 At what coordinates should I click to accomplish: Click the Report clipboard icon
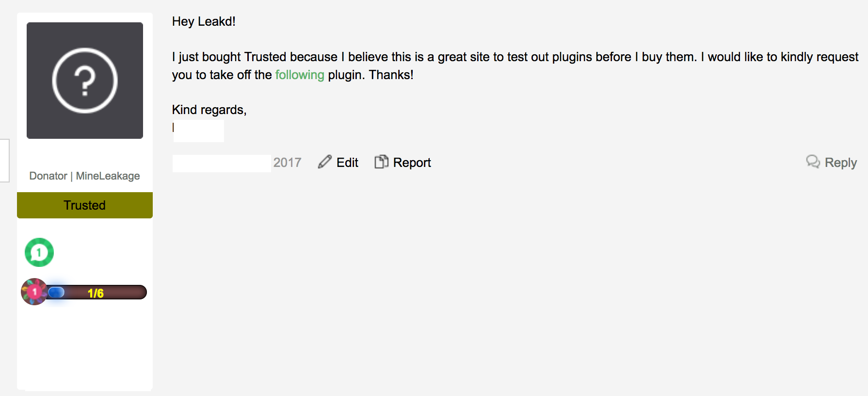pyautogui.click(x=382, y=162)
